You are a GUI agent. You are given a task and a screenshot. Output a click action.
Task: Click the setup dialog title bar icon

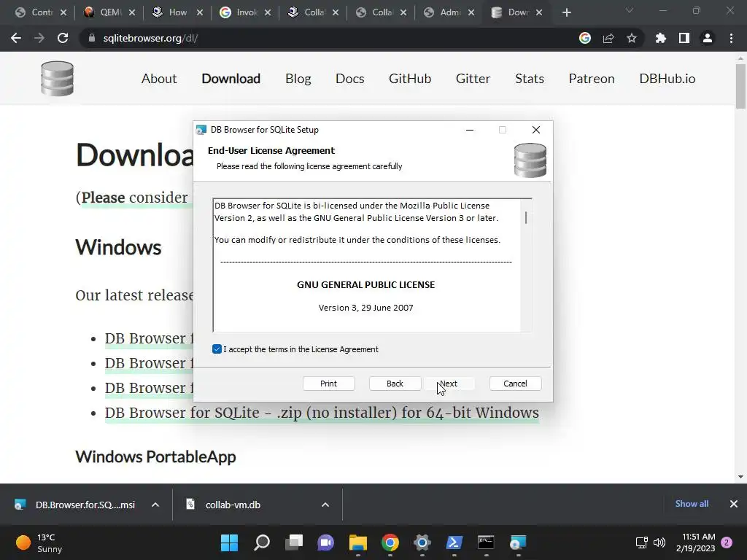(201, 130)
